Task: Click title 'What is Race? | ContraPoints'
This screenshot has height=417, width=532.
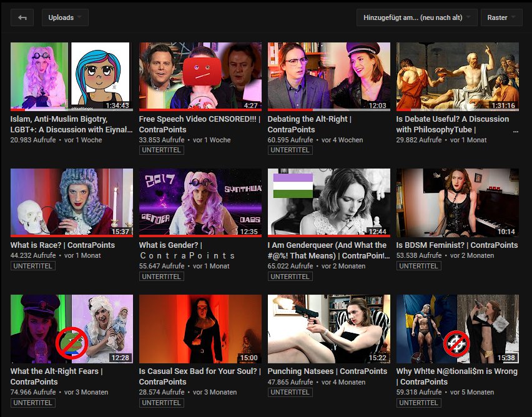Action: point(62,245)
